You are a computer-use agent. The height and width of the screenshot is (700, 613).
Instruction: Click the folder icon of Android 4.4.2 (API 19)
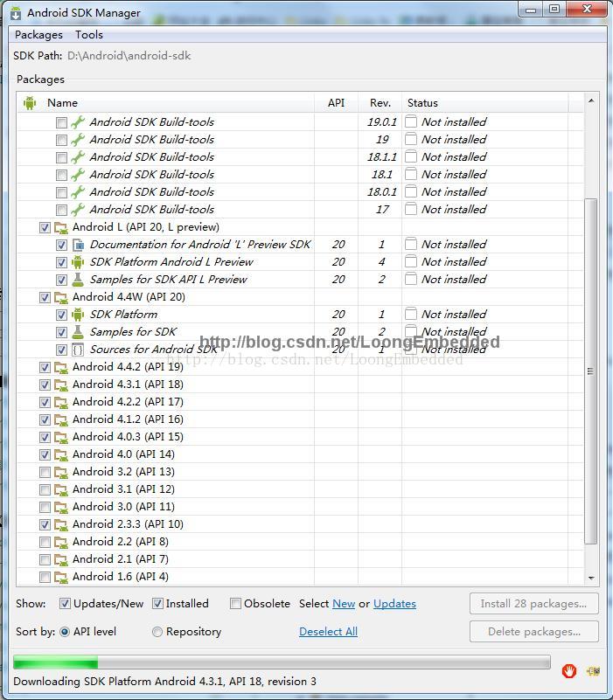pos(60,367)
